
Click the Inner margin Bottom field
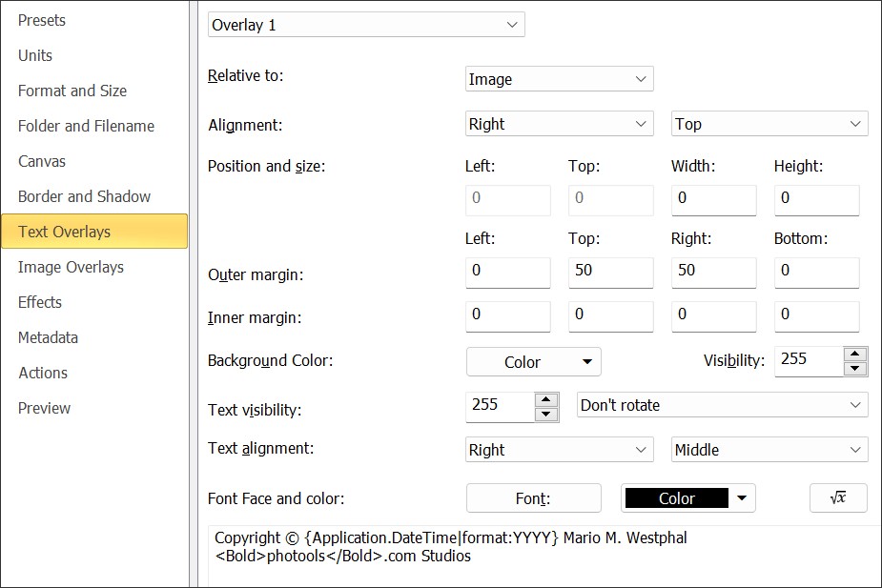817,316
